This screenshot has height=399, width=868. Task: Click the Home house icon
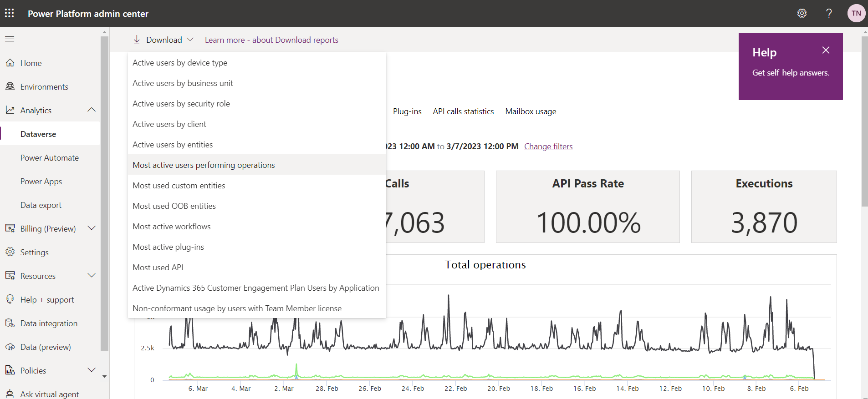pos(10,63)
